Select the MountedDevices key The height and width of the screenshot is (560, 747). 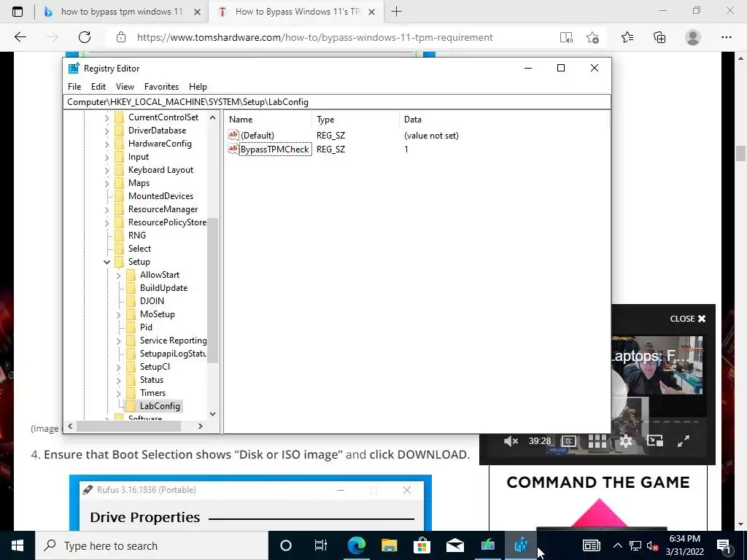160,196
